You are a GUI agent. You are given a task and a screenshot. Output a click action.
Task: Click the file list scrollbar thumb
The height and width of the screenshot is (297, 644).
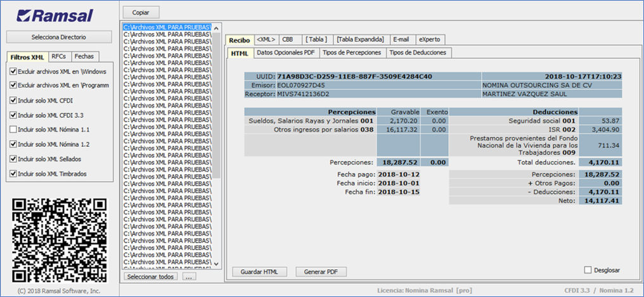[x=216, y=104]
